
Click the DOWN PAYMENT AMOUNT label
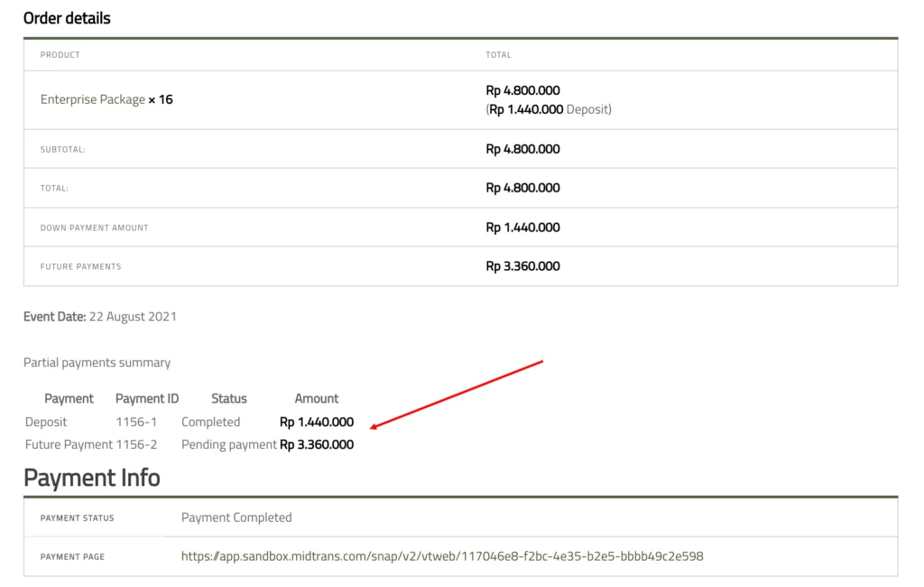[x=94, y=228]
